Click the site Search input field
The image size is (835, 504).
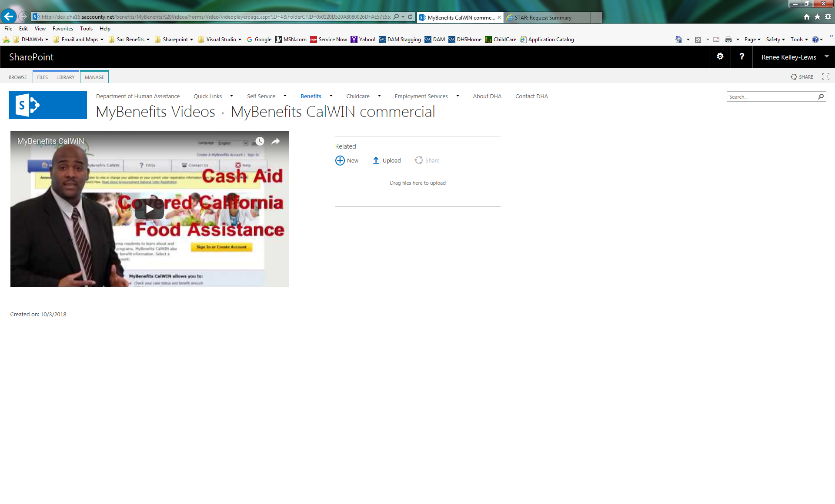[772, 96]
